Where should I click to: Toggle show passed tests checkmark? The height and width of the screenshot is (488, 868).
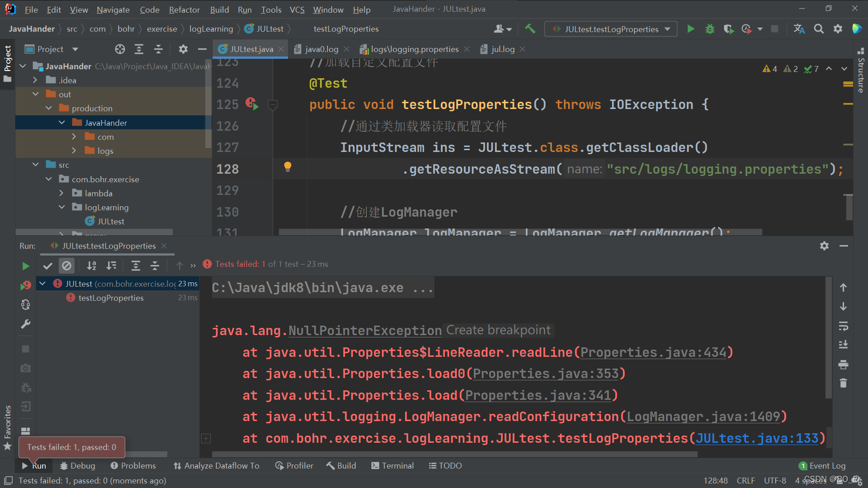point(47,265)
